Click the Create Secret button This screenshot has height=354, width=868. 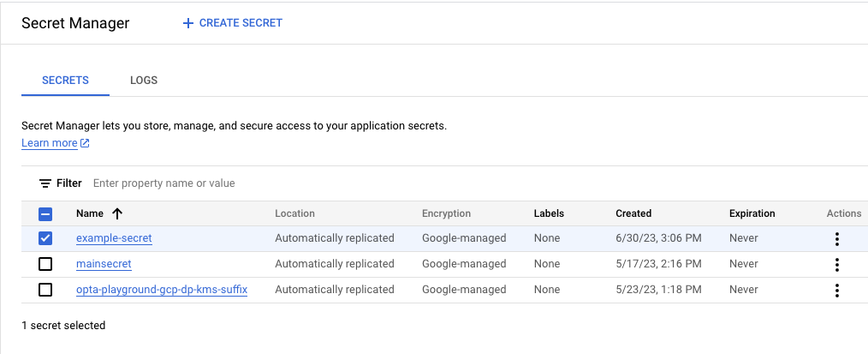(233, 23)
